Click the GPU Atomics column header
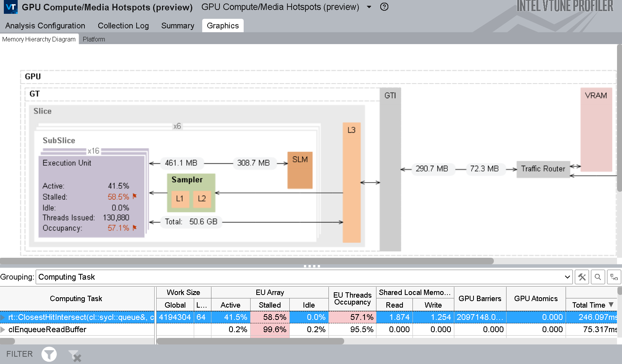The image size is (622, 364). [x=536, y=298]
